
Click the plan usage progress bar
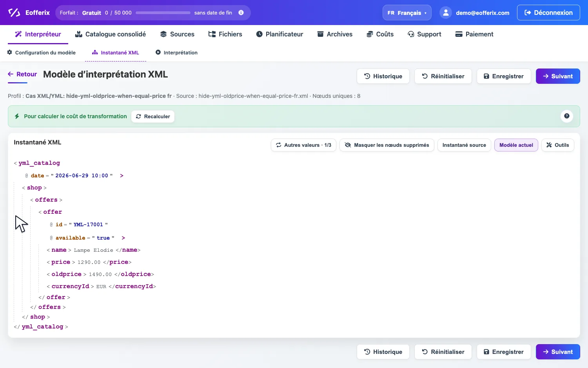pos(163,13)
